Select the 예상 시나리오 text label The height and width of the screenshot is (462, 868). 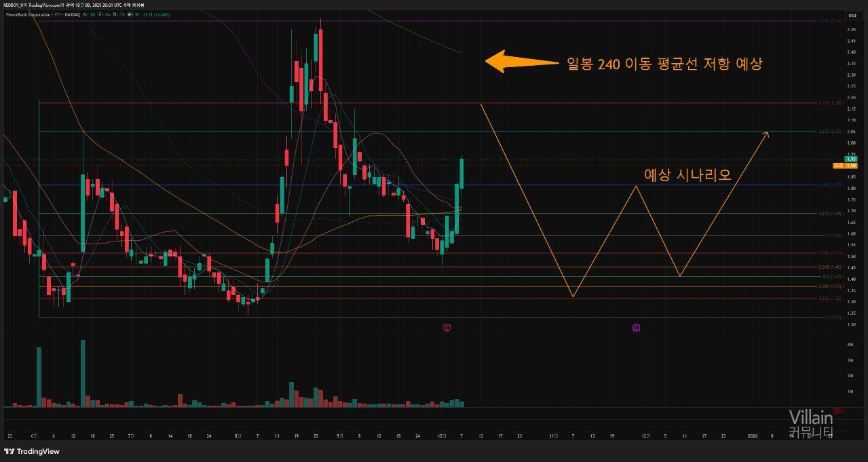(x=687, y=175)
